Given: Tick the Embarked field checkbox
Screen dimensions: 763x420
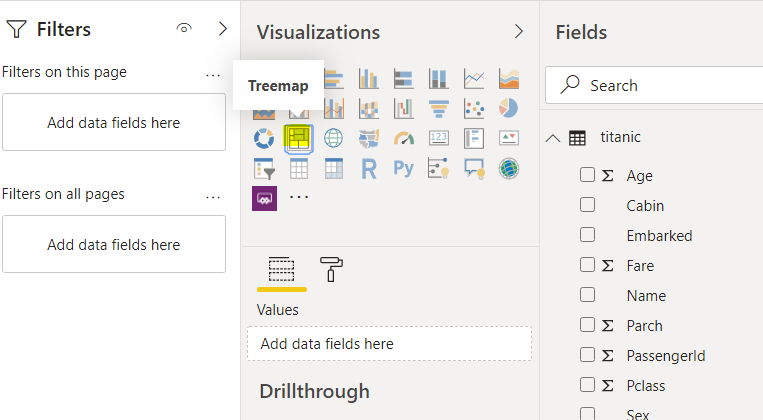Looking at the screenshot, I should [588, 235].
